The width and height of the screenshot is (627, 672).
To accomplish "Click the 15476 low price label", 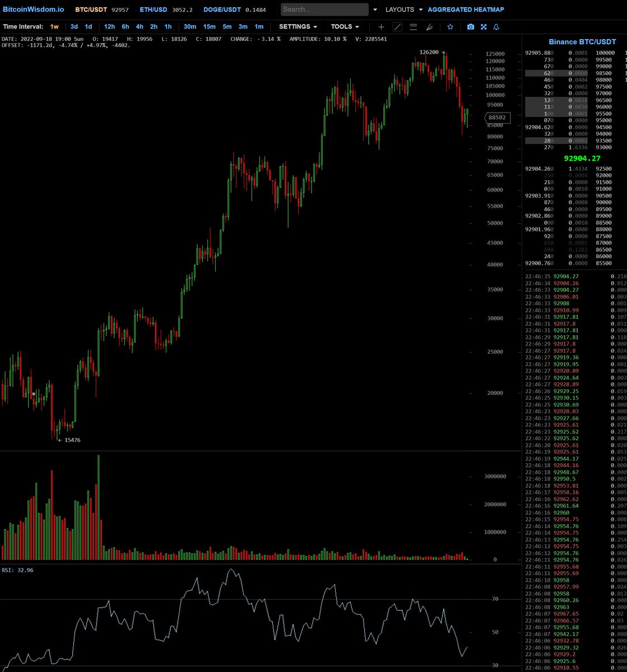I will point(72,440).
